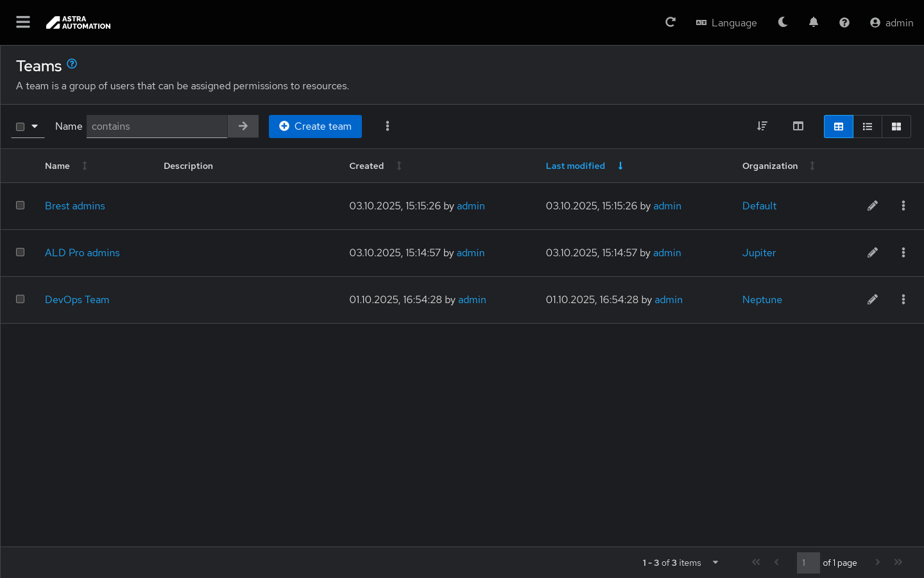Click the help question mark in header

click(x=844, y=22)
